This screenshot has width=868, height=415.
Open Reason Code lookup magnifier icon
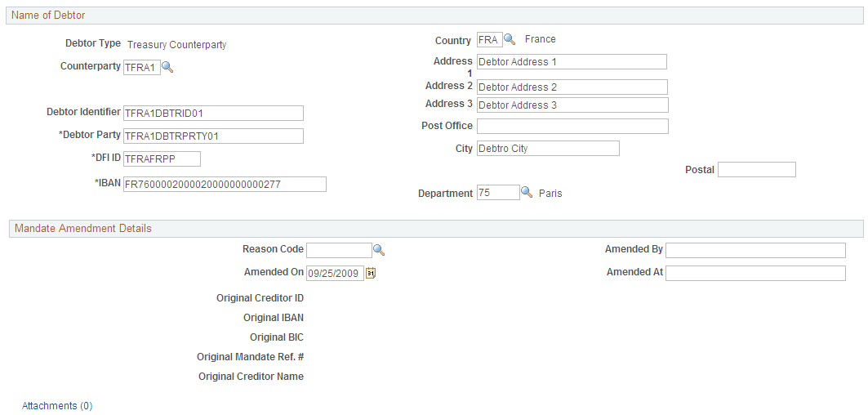(379, 251)
